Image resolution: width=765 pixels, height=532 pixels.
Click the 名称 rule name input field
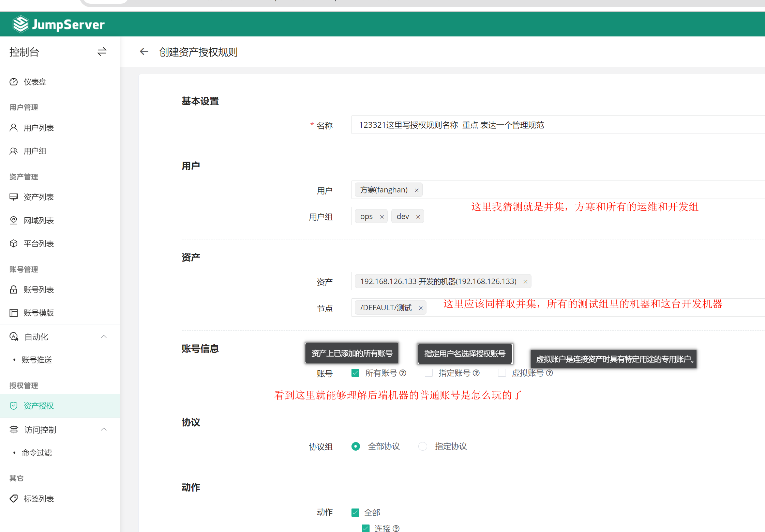coord(580,125)
